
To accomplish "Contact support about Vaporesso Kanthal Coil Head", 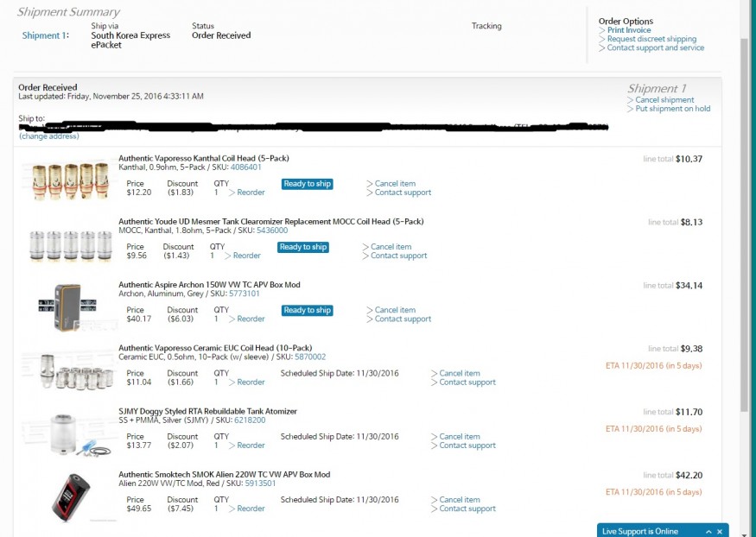I will tap(403, 193).
